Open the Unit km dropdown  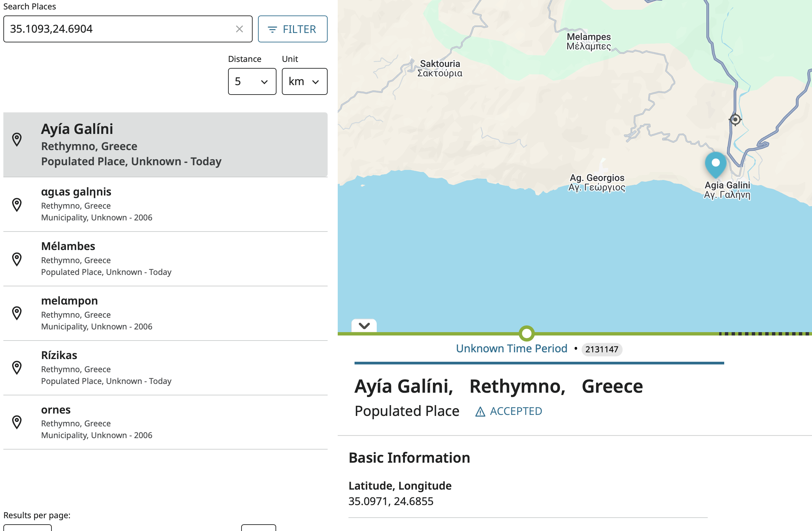pos(304,81)
